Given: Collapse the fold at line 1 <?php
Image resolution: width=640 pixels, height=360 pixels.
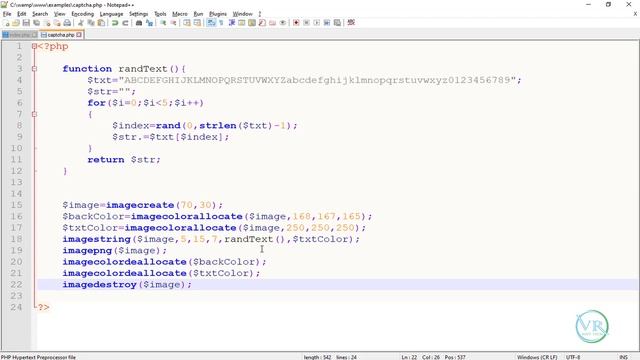Looking at the screenshot, I should coord(34,47).
